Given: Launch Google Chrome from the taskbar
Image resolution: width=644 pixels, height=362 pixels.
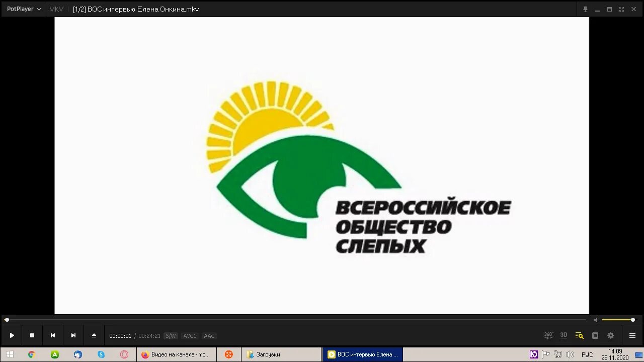Looking at the screenshot, I should (x=31, y=354).
